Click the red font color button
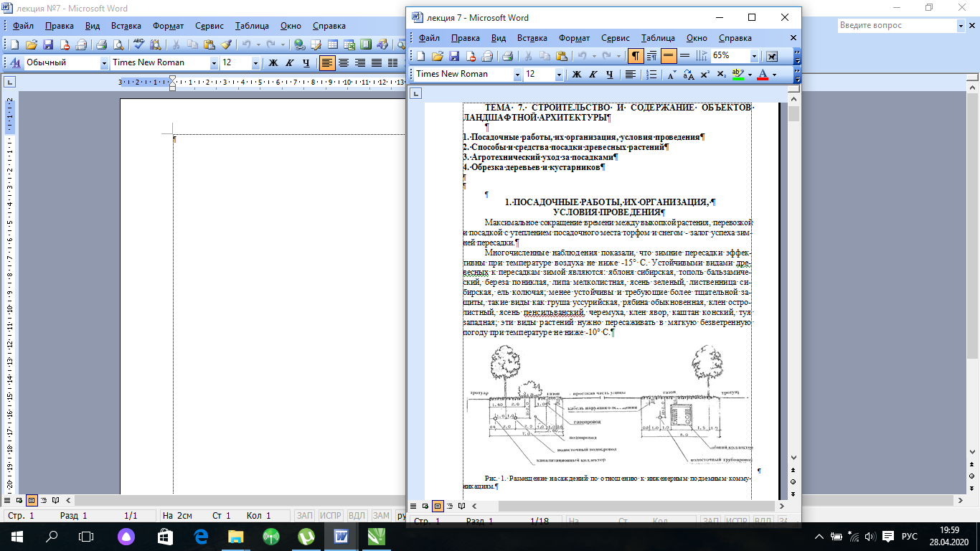The width and height of the screenshot is (980, 551). click(x=763, y=74)
